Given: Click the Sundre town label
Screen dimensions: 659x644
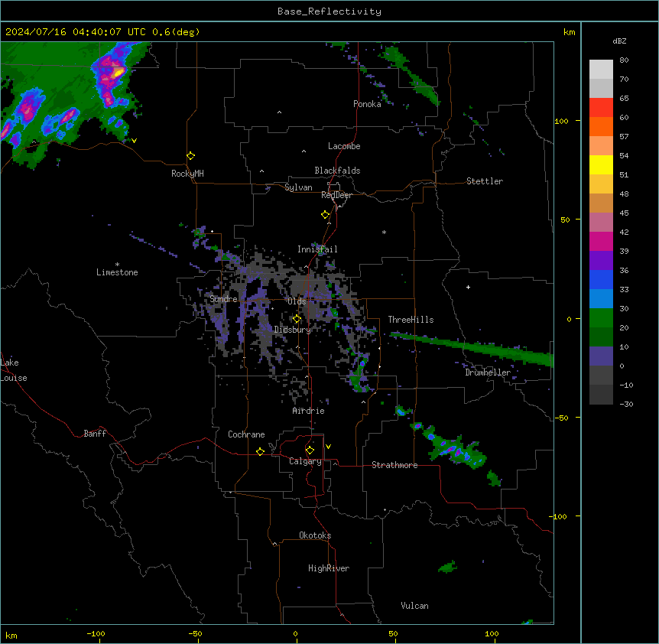Looking at the screenshot, I should pos(223,299).
